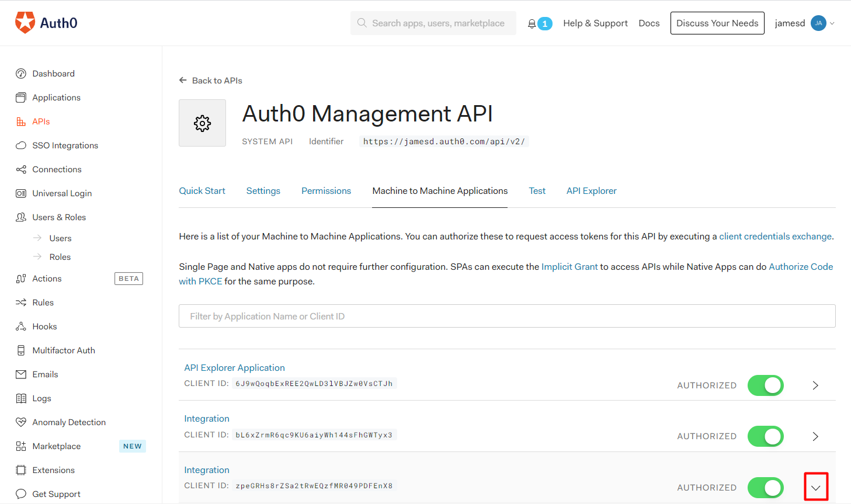The width and height of the screenshot is (851, 504).
Task: Click the Multifactor Auth sidebar icon
Action: tap(21, 350)
